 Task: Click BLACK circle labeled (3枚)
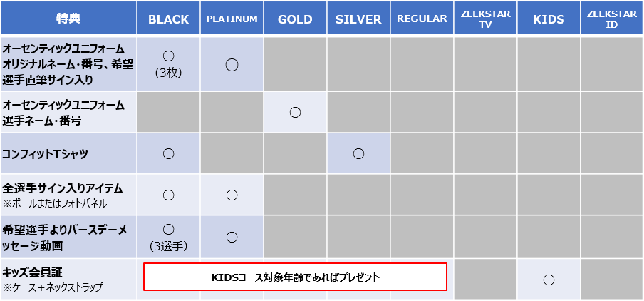coord(168,56)
